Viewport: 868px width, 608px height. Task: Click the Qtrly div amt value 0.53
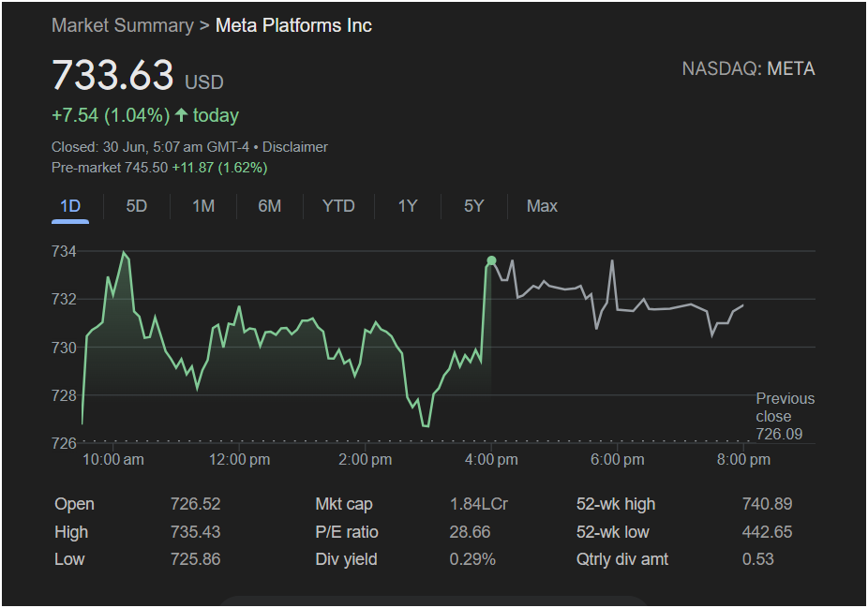[757, 559]
